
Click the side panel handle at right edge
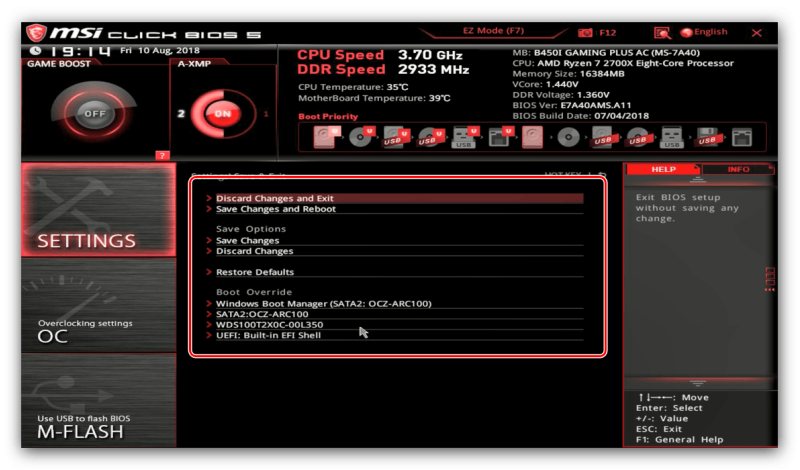[x=770, y=279]
